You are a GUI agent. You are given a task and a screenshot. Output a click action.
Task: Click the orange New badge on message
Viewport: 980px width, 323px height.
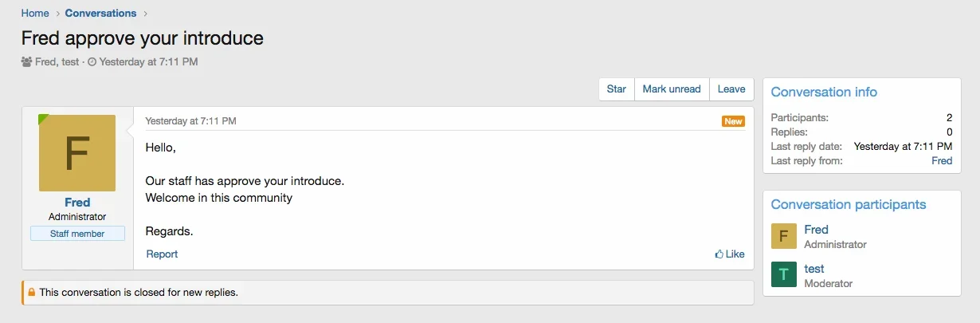(x=733, y=121)
